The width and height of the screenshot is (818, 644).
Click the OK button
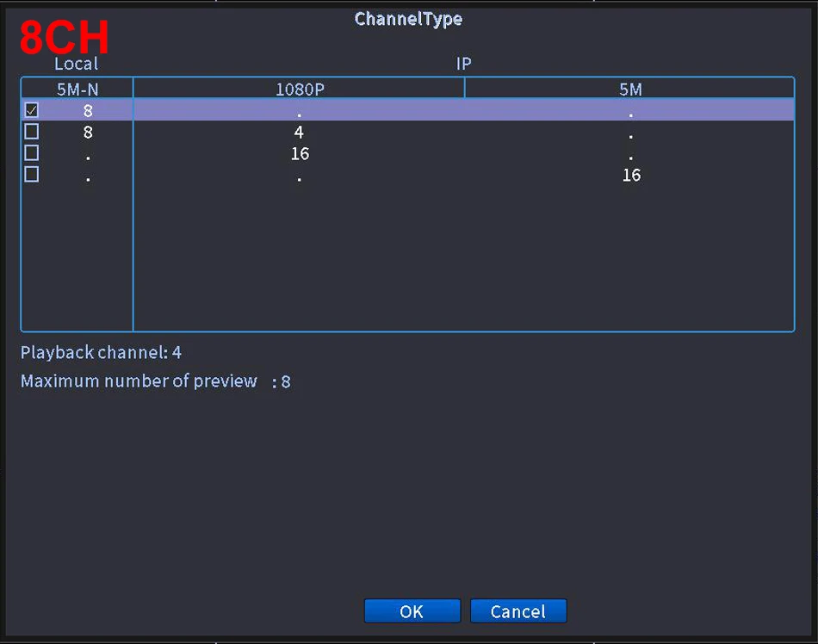point(412,611)
